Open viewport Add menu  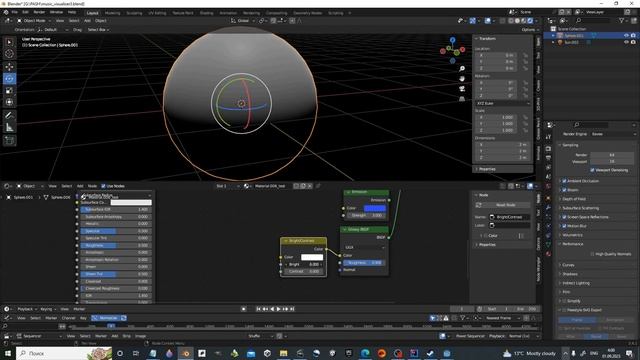tap(87, 20)
